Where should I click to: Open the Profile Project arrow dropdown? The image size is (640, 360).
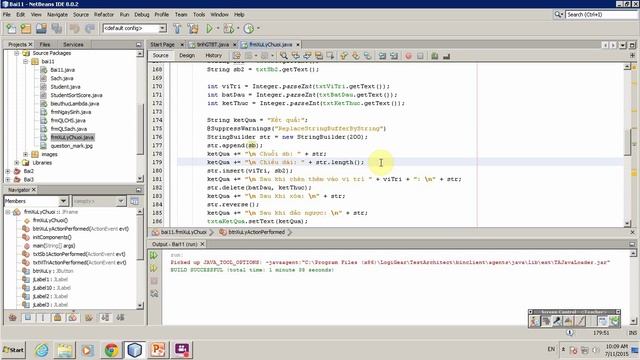(x=258, y=29)
